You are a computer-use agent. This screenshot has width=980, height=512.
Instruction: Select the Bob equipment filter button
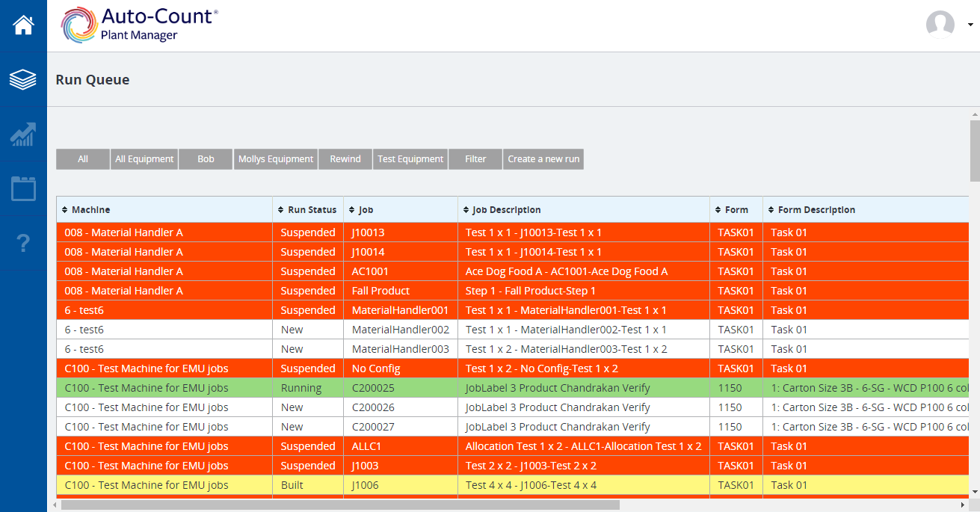[205, 158]
